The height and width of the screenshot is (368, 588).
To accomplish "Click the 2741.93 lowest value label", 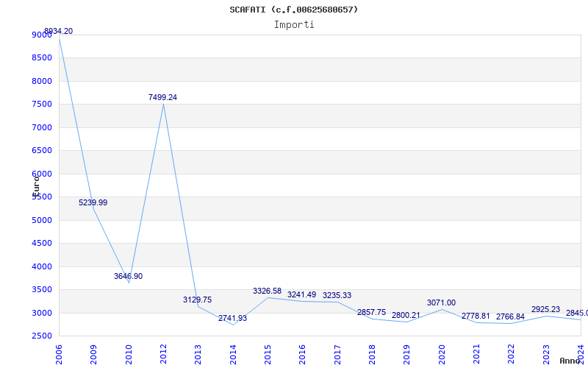I will click(x=233, y=318).
